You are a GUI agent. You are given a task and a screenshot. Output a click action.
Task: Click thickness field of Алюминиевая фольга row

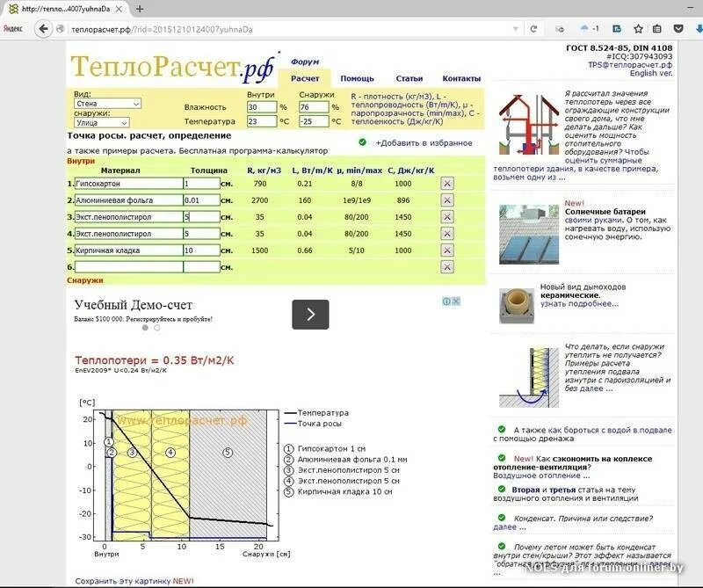pyautogui.click(x=202, y=200)
